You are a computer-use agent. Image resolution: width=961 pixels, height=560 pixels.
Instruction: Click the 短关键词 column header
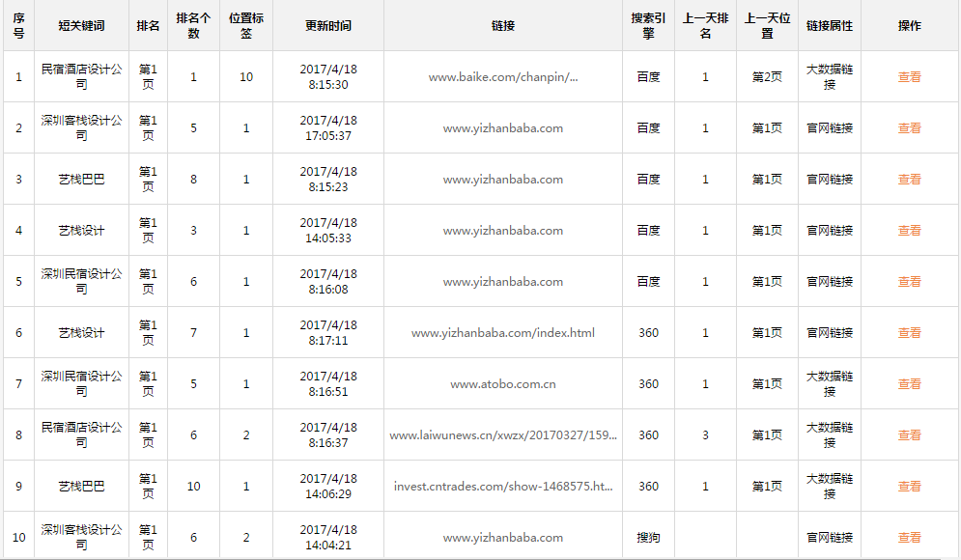click(81, 26)
